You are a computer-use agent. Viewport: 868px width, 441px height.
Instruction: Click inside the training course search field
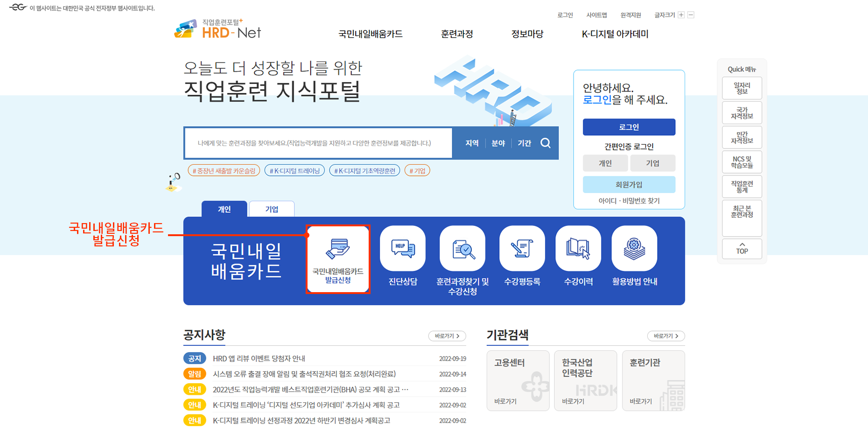(317, 143)
